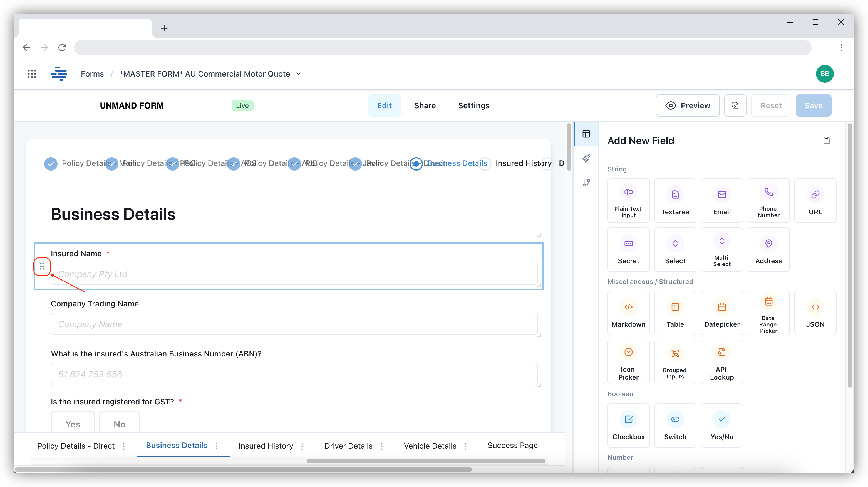This screenshot has height=487, width=868.
Task: Add an API Lookup field
Action: (721, 362)
